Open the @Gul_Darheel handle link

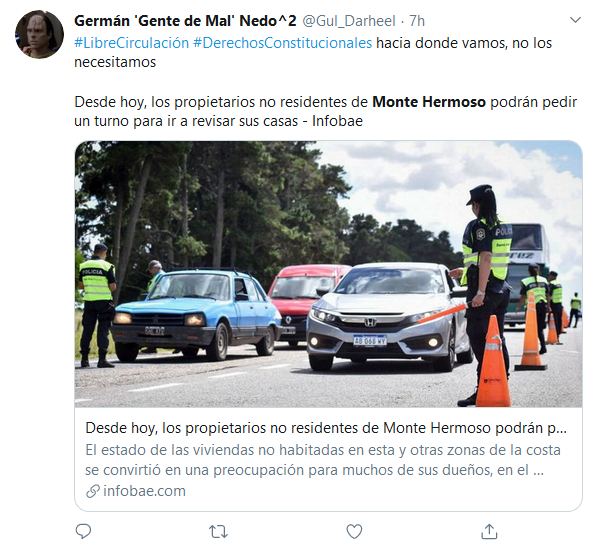tap(349, 21)
